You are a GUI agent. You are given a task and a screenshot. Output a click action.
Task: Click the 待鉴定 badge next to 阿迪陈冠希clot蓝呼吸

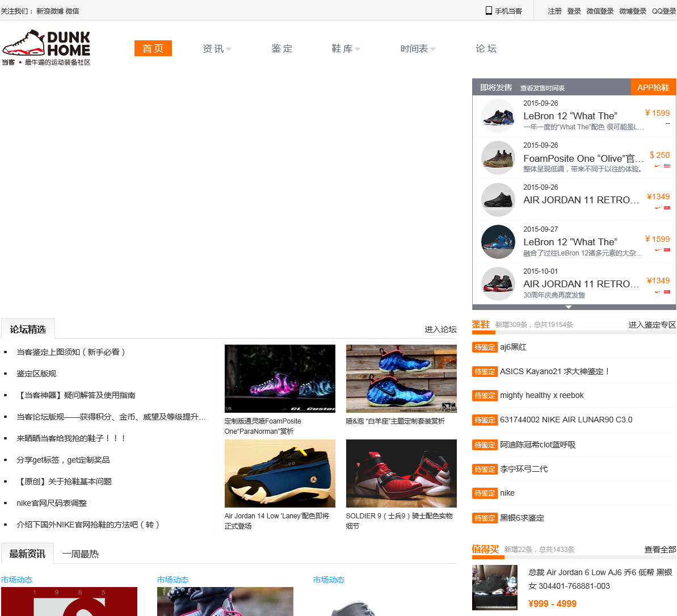(485, 445)
